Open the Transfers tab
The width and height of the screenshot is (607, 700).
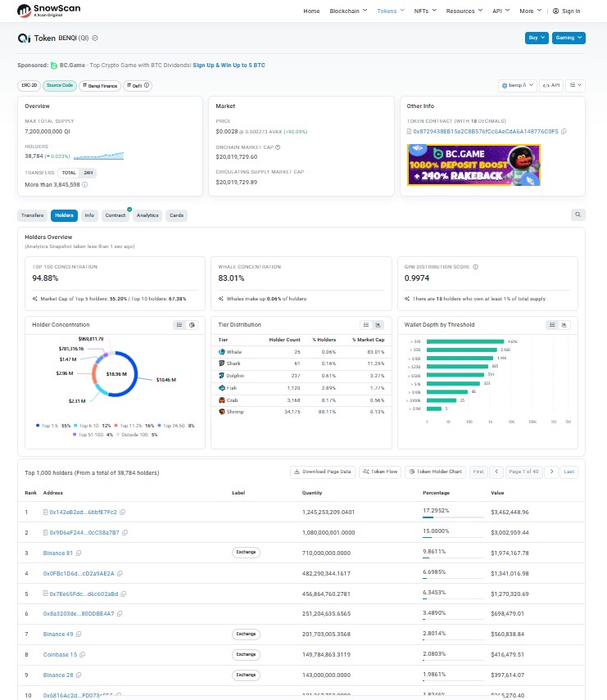tap(33, 215)
